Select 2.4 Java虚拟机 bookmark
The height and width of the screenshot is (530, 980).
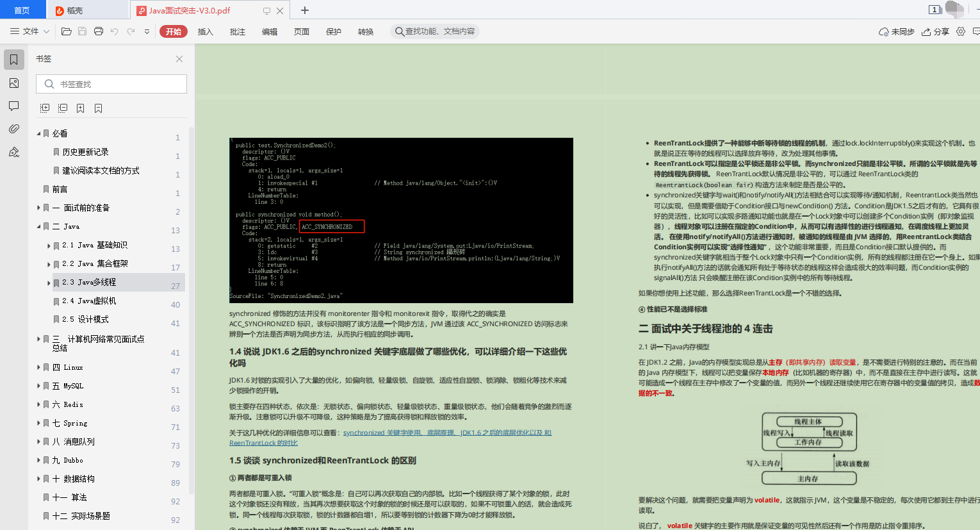[x=89, y=301]
